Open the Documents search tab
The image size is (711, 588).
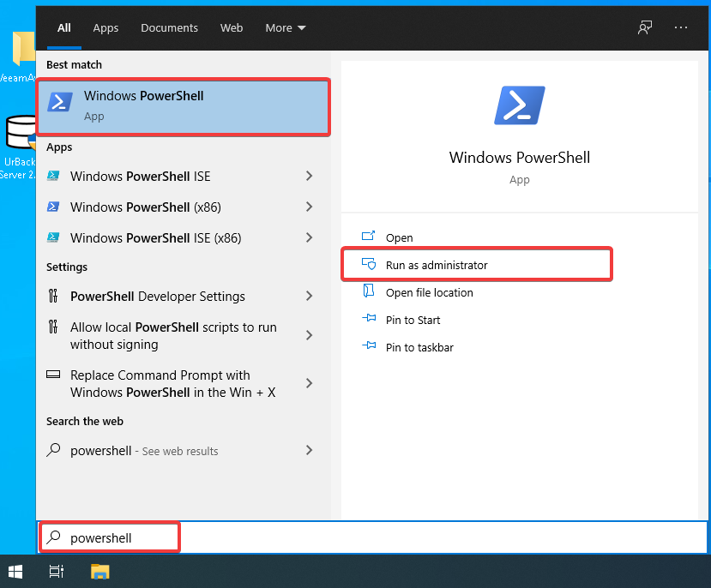(x=169, y=28)
